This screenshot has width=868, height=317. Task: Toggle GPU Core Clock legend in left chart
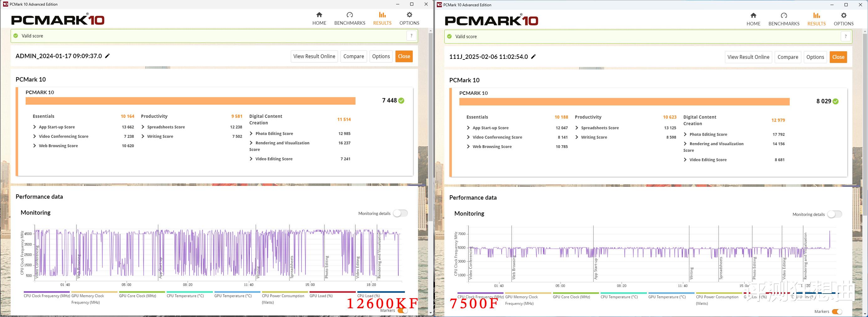click(x=142, y=295)
